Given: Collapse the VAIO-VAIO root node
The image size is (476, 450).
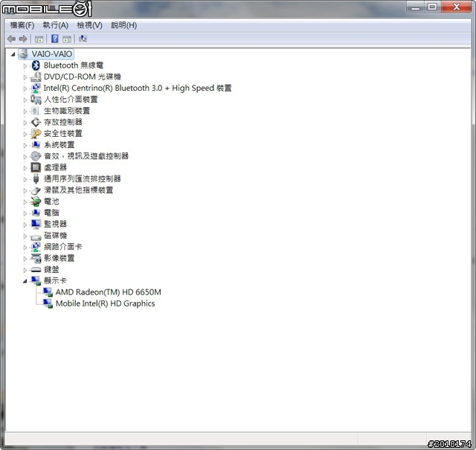Looking at the screenshot, I should coord(13,54).
